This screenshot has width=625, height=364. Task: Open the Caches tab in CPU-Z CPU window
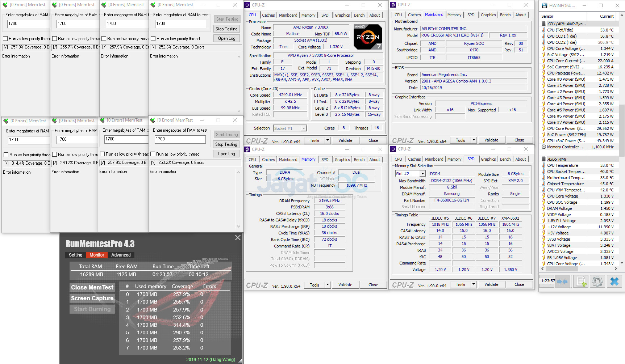coord(268,15)
